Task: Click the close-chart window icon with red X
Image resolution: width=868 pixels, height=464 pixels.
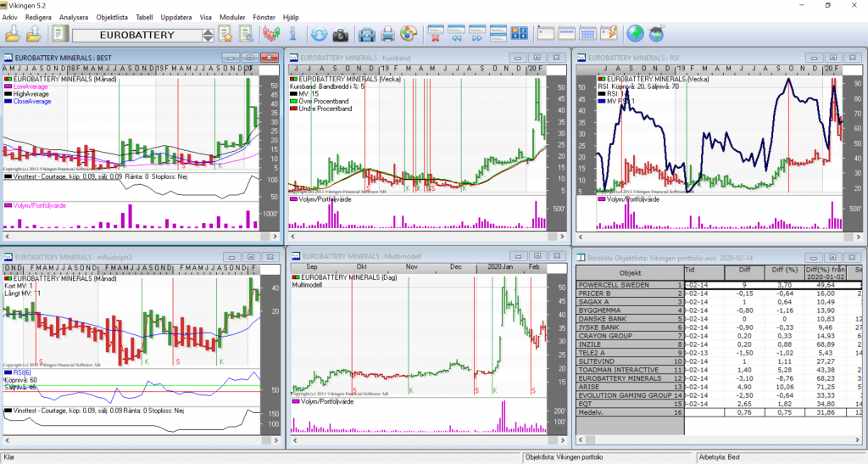Action: [x=436, y=35]
